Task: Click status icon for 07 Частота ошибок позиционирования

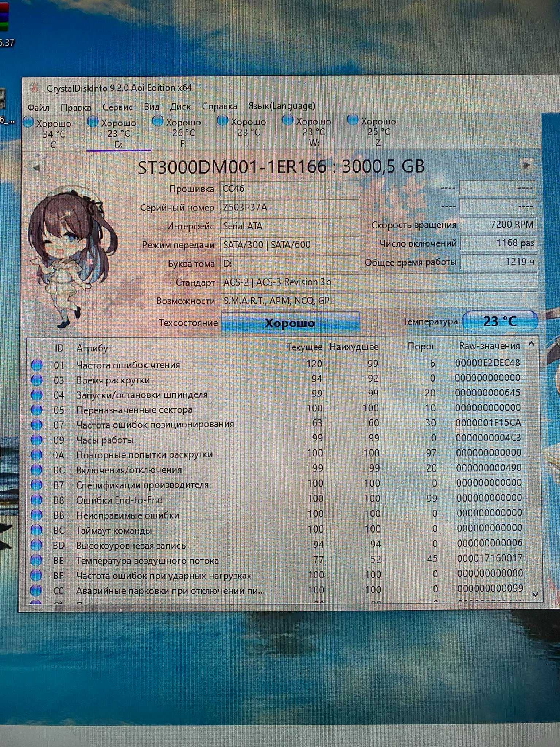Action: [x=36, y=425]
